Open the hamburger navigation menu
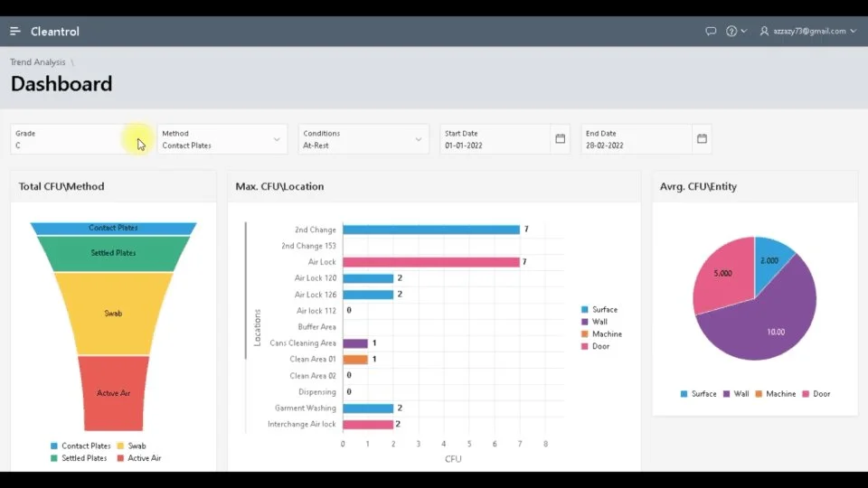868x488 pixels. (x=15, y=31)
